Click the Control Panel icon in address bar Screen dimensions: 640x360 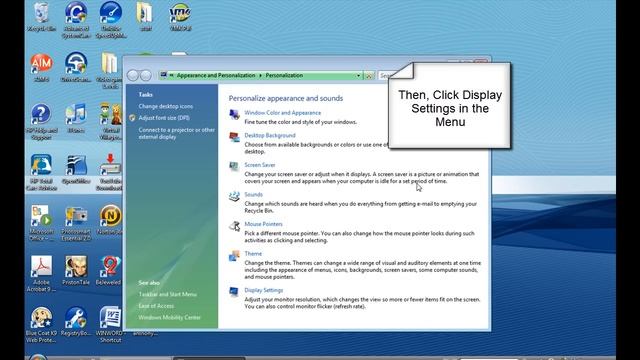tap(164, 75)
